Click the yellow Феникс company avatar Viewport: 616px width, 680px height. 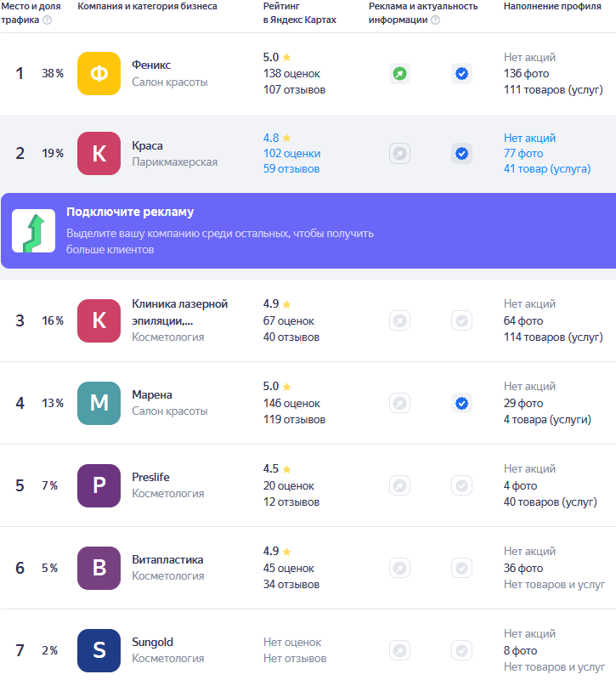99,73
